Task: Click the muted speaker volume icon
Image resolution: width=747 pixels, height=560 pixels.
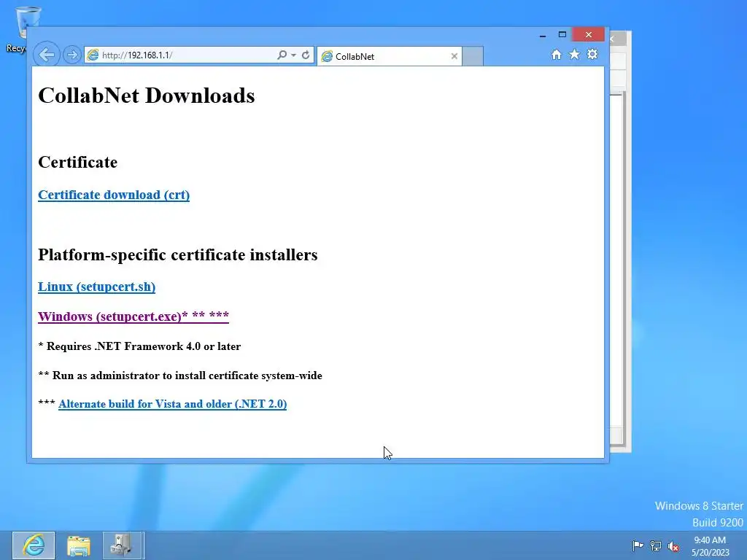Action: pos(673,546)
